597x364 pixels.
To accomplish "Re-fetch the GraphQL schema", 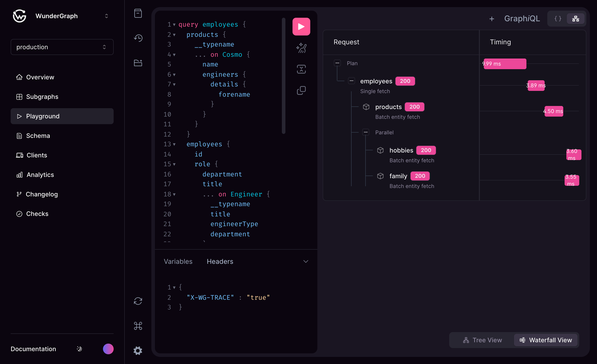I will [138, 301].
